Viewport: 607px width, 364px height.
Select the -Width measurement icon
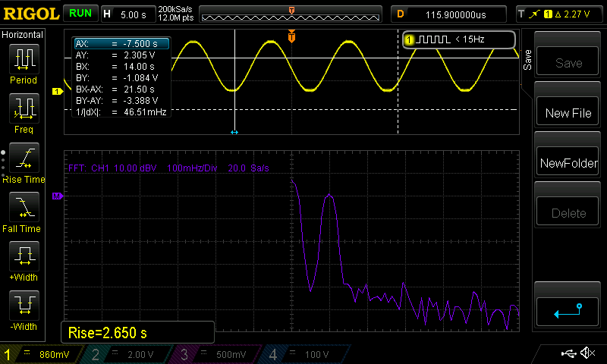coord(24,306)
